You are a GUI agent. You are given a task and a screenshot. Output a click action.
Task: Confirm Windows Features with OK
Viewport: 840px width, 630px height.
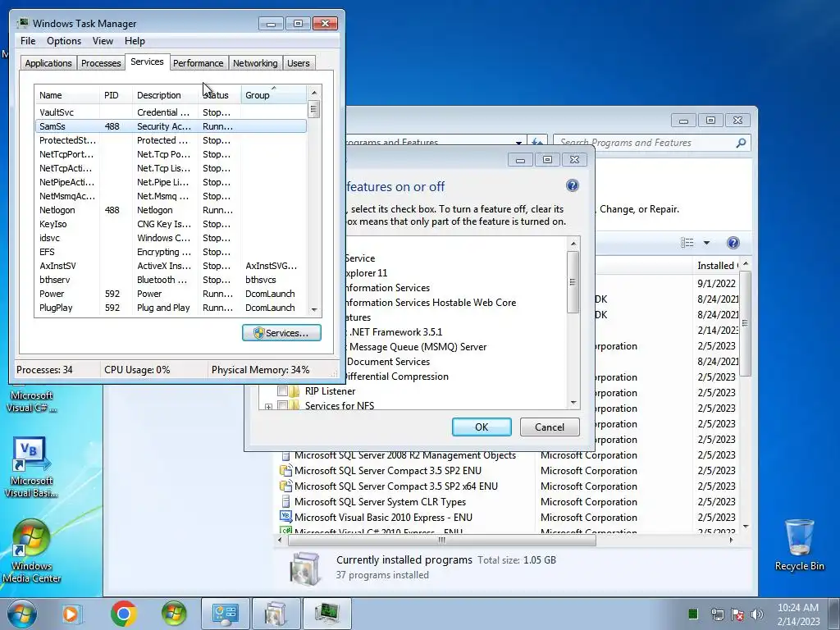point(482,427)
